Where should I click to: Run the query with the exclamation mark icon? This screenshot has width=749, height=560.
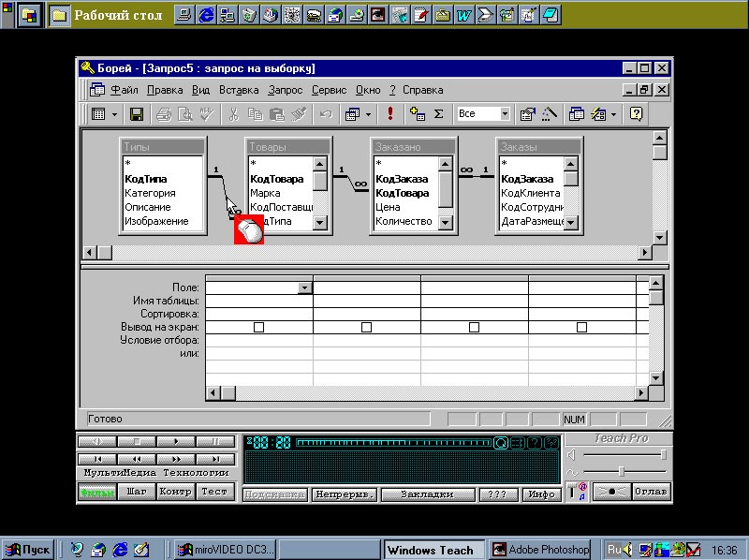390,114
